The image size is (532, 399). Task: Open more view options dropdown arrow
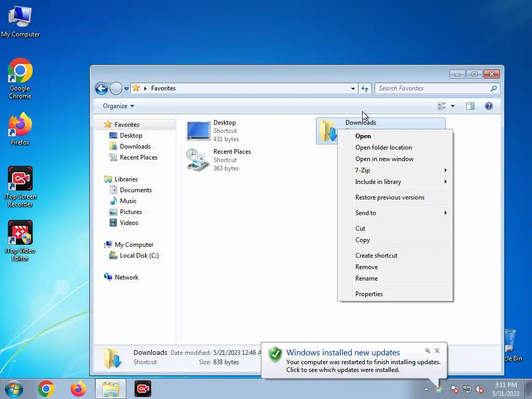pos(453,106)
